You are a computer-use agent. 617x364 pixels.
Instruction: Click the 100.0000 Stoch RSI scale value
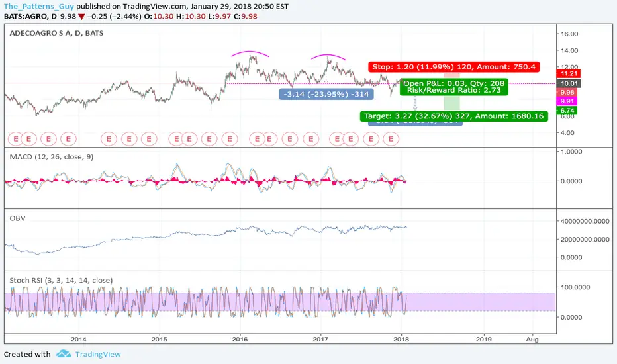[575, 287]
